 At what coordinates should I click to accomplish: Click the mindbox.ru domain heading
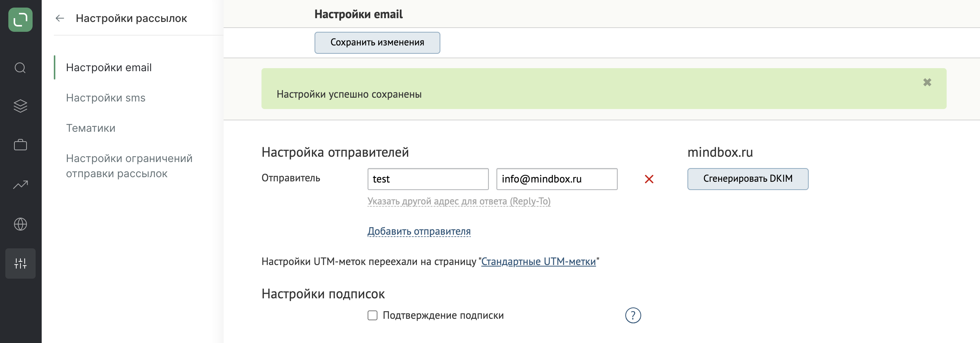720,152
